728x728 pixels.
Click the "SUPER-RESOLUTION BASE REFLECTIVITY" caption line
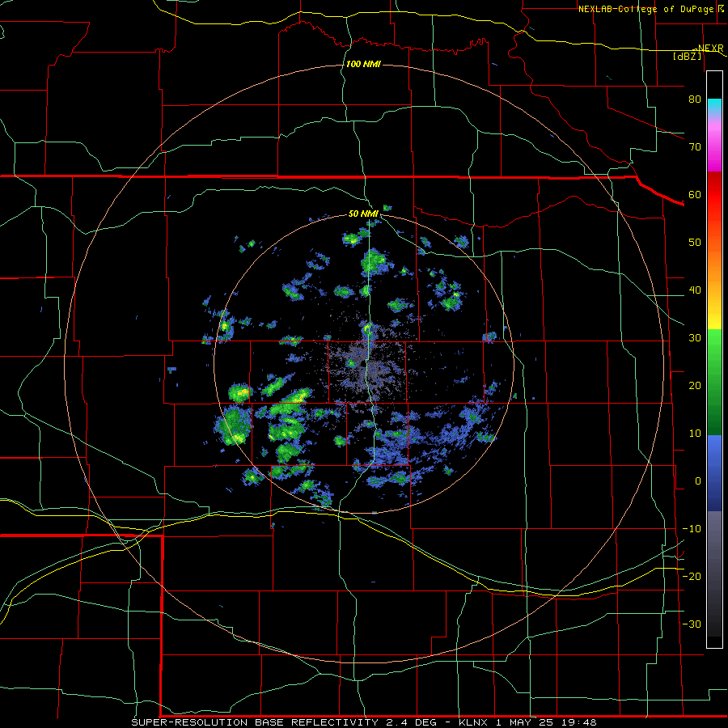(364, 722)
